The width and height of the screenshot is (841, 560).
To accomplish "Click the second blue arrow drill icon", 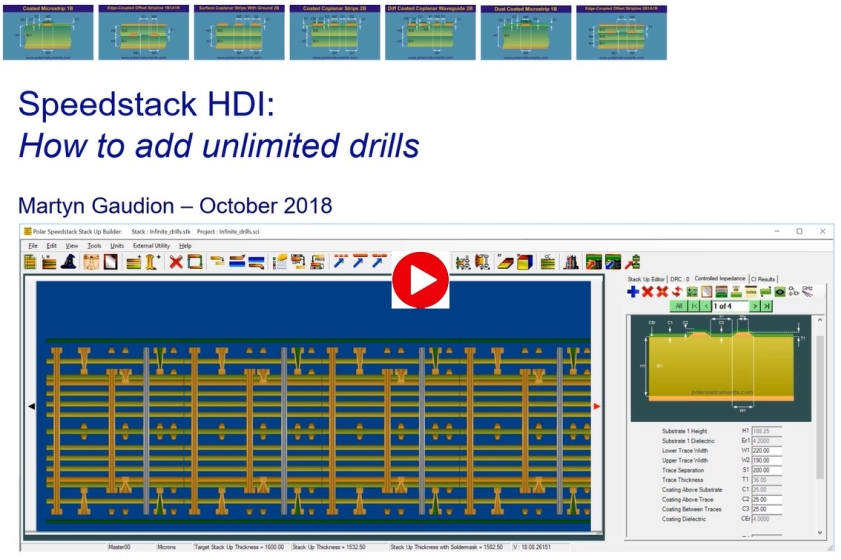I will pos(359,262).
